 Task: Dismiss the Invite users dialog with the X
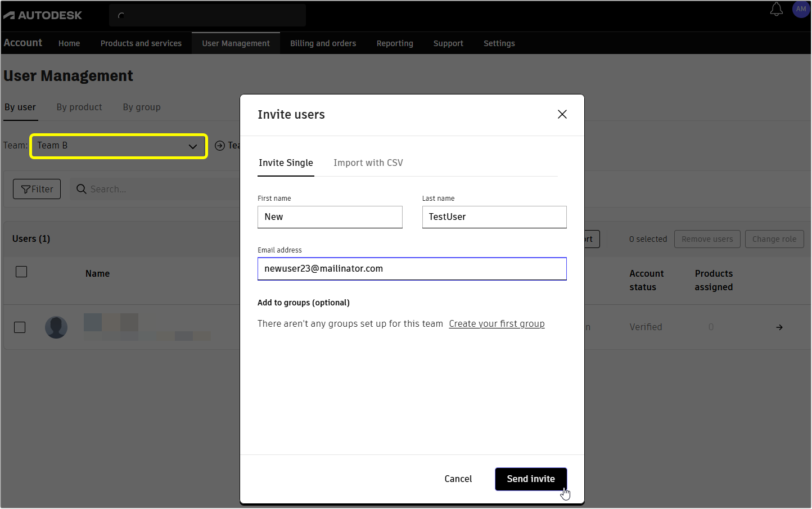[x=562, y=114]
